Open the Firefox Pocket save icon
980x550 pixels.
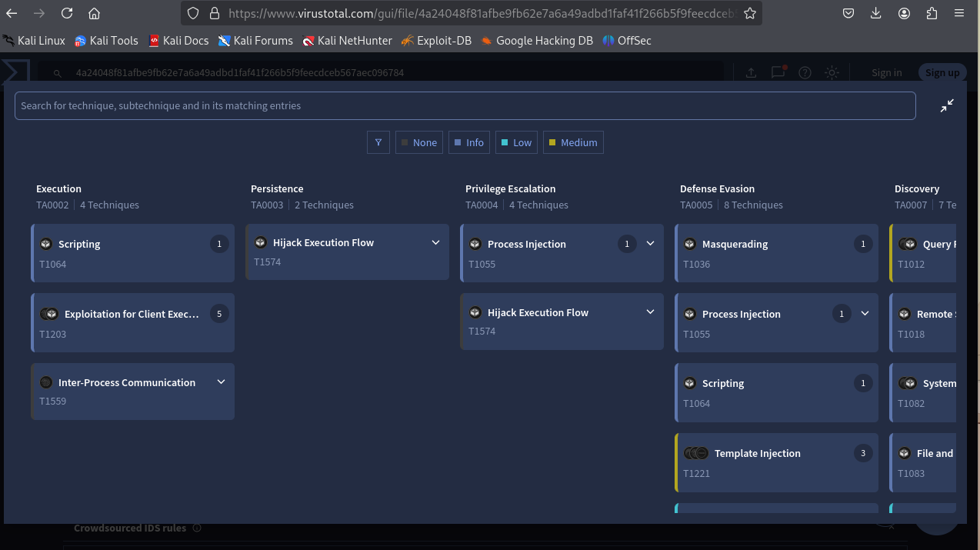coord(848,13)
